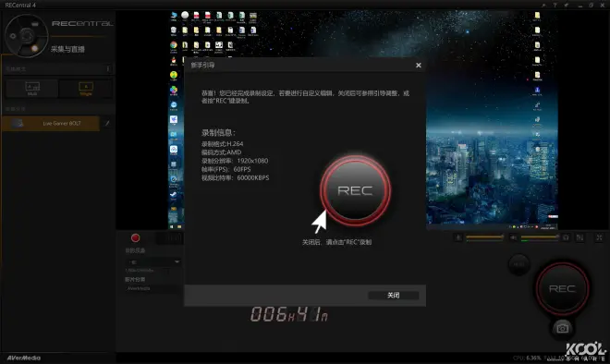Select the tab next to the record tab
The image size is (610, 364).
pyautogui.click(x=170, y=238)
